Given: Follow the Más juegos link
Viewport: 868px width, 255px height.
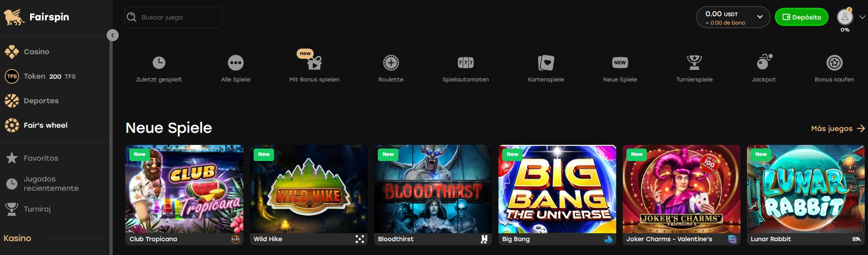Looking at the screenshot, I should 837,129.
